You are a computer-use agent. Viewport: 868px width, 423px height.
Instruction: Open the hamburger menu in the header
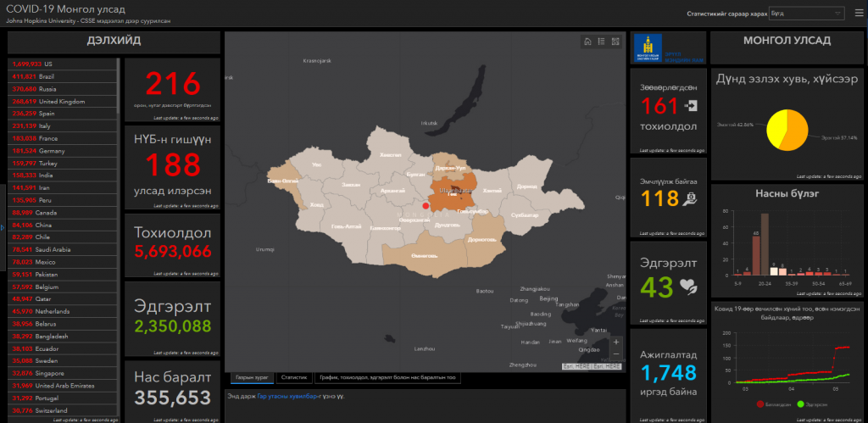point(857,14)
